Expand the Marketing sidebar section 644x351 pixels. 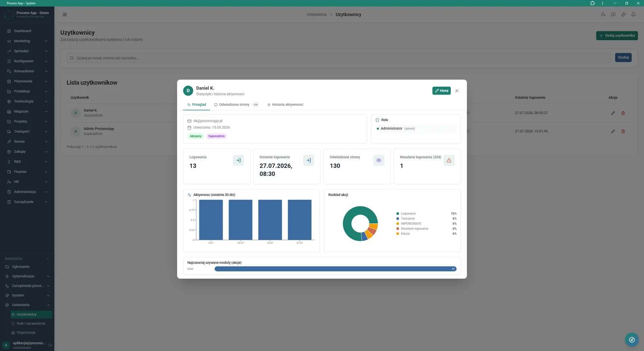(27, 41)
